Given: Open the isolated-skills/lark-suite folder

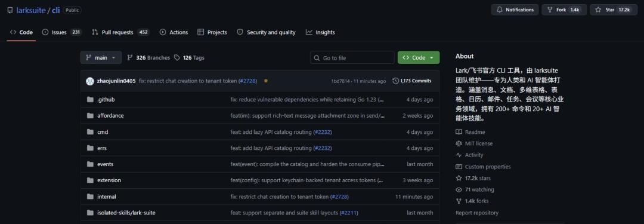Looking at the screenshot, I should pyautogui.click(x=126, y=213).
